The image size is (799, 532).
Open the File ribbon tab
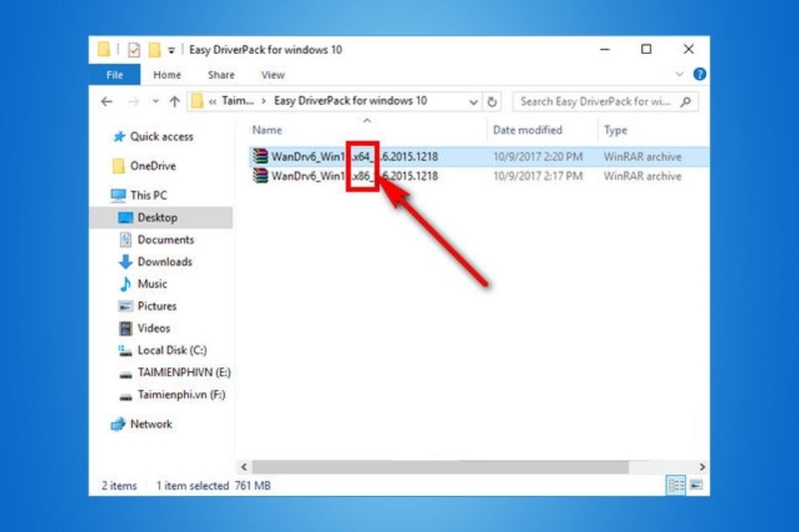[x=114, y=75]
